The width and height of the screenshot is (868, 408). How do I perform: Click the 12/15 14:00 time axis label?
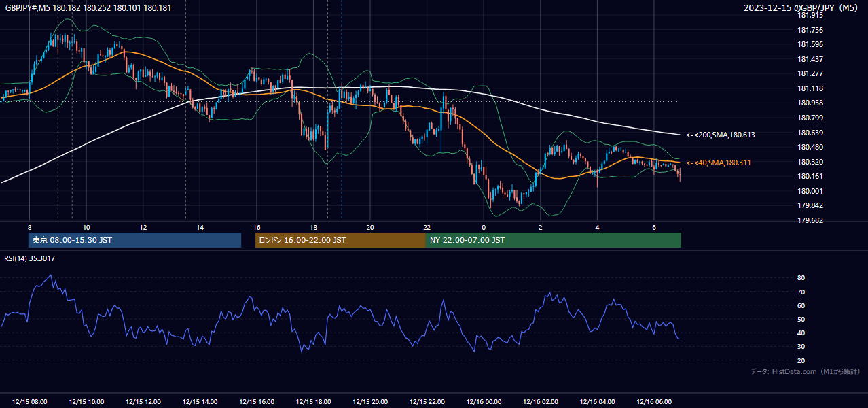[x=200, y=402]
